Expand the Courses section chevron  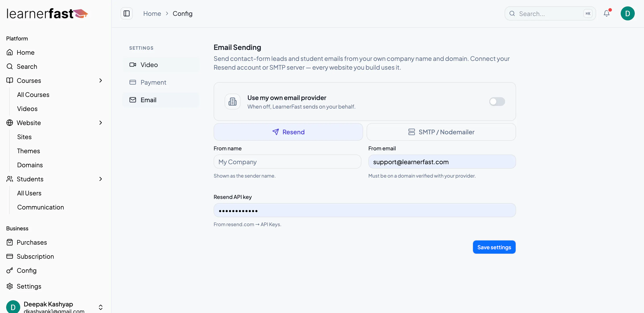tap(100, 80)
